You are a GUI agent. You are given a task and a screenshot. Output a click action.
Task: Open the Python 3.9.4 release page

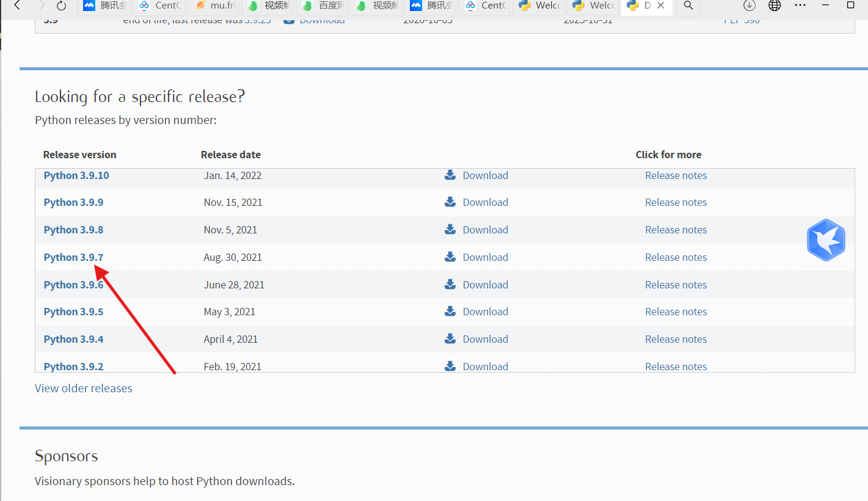coord(74,339)
